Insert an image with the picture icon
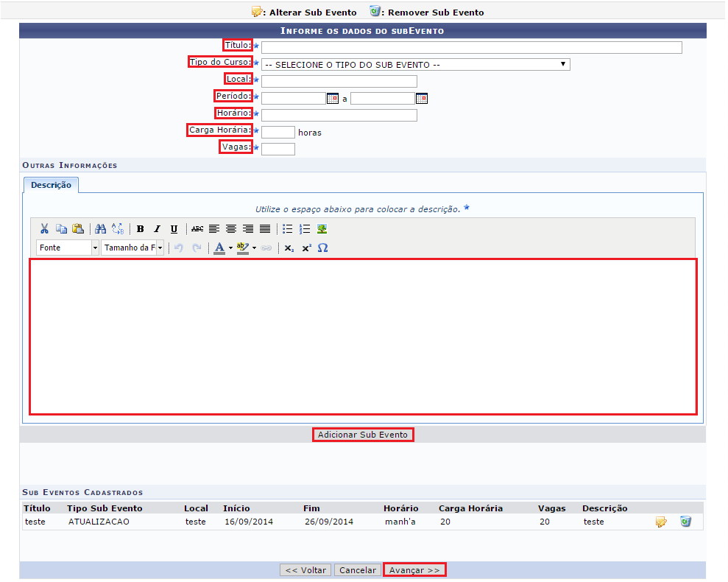 click(322, 229)
